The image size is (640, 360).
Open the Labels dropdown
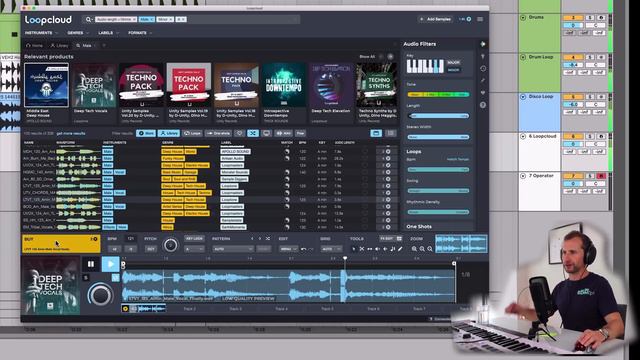108,33
